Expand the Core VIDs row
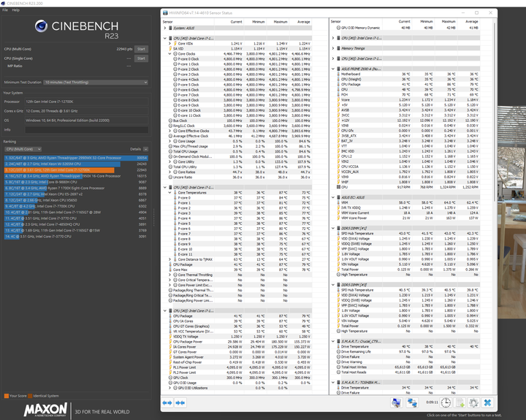 (169, 43)
